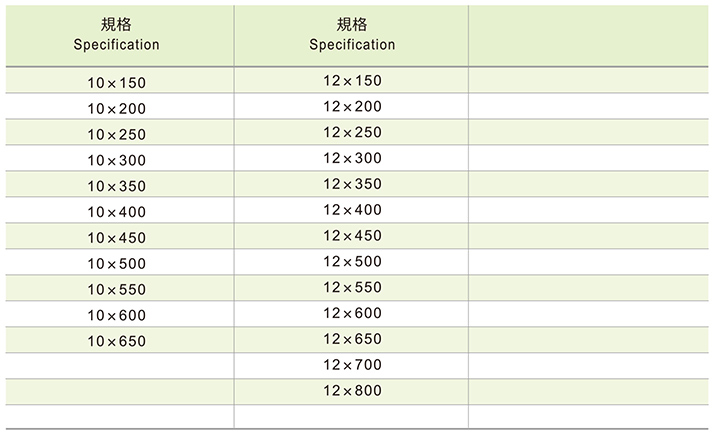
Task: Click the 12×450 size cell
Action: (x=352, y=236)
